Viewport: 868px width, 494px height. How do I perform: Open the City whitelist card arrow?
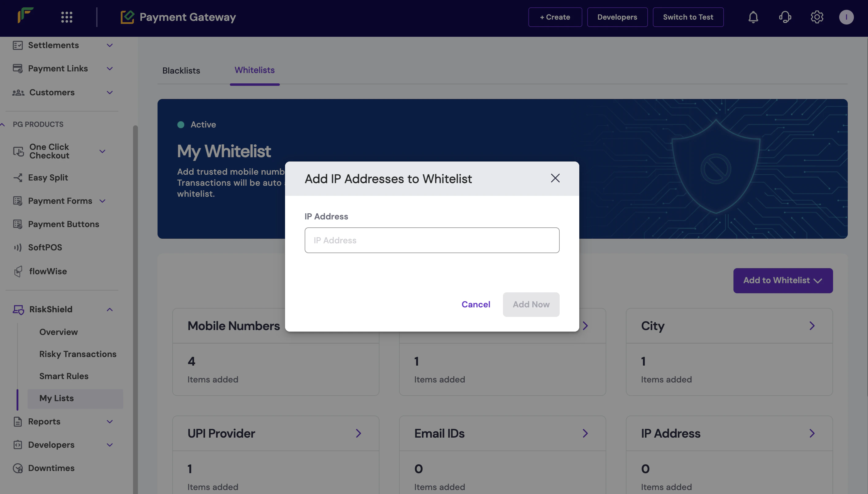pyautogui.click(x=812, y=326)
